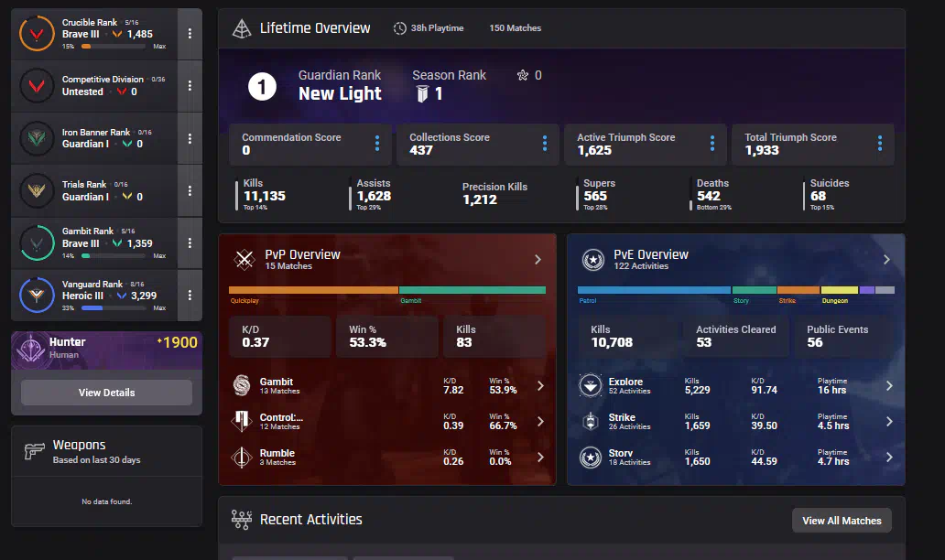The height and width of the screenshot is (560, 945).
Task: Click the View All Matches button
Action: (x=842, y=521)
